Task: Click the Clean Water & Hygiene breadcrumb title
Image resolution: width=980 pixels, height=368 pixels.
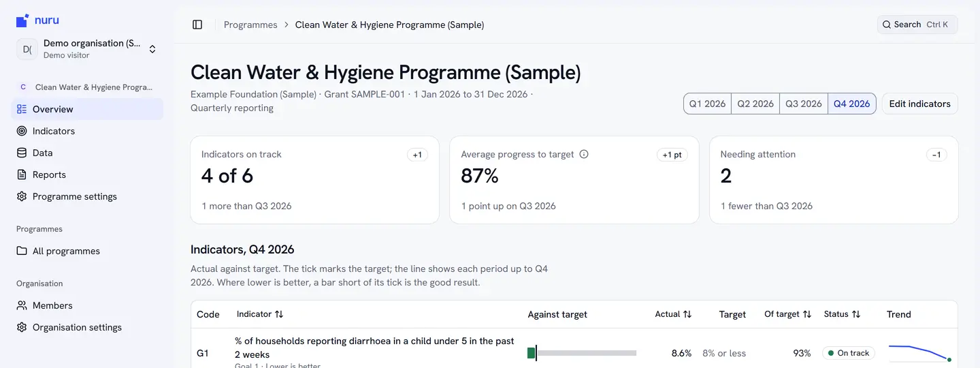Action: pos(390,25)
